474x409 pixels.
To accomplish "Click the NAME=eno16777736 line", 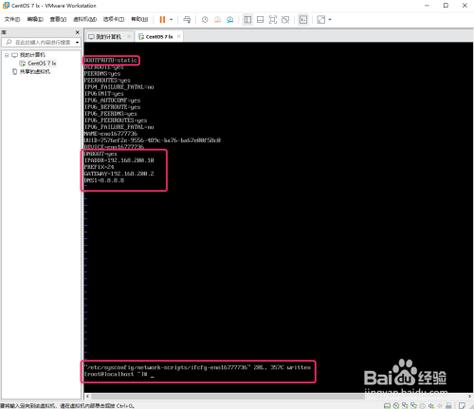I will point(110,134).
